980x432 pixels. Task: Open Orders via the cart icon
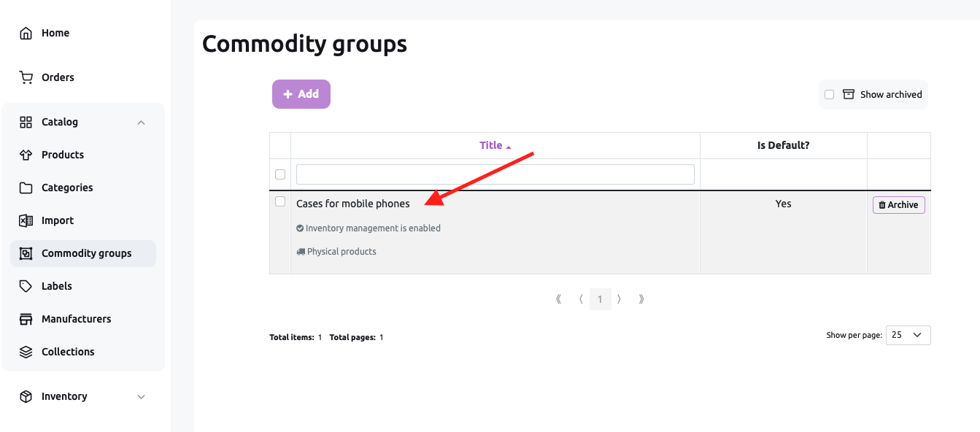pyautogui.click(x=26, y=77)
